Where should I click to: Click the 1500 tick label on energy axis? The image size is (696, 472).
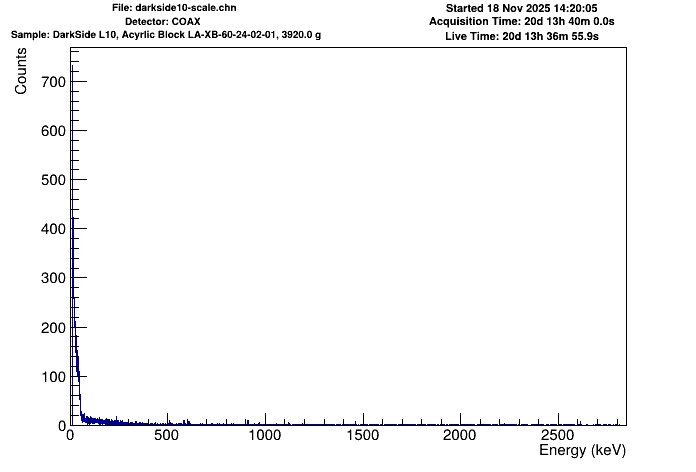click(x=362, y=437)
